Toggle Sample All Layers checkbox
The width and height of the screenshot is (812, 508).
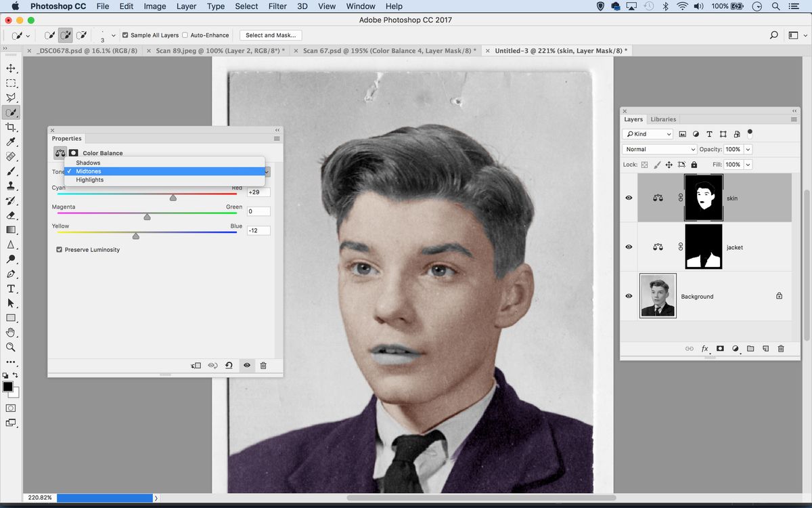click(x=125, y=35)
